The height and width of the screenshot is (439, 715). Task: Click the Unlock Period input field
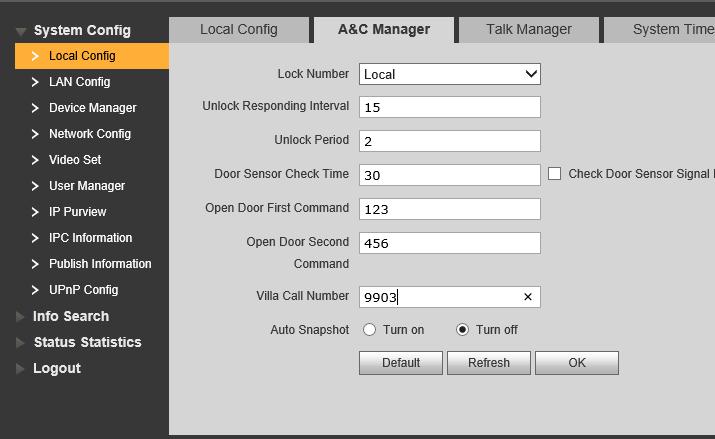pos(450,141)
